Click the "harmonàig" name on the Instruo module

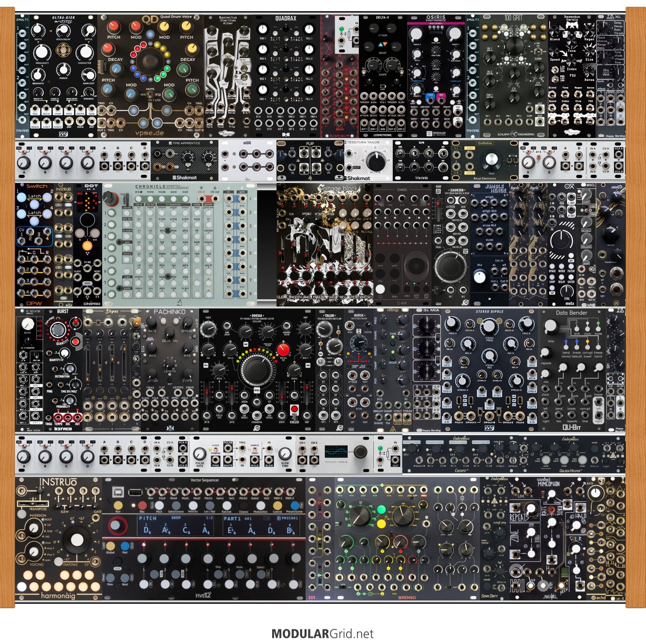point(58,596)
